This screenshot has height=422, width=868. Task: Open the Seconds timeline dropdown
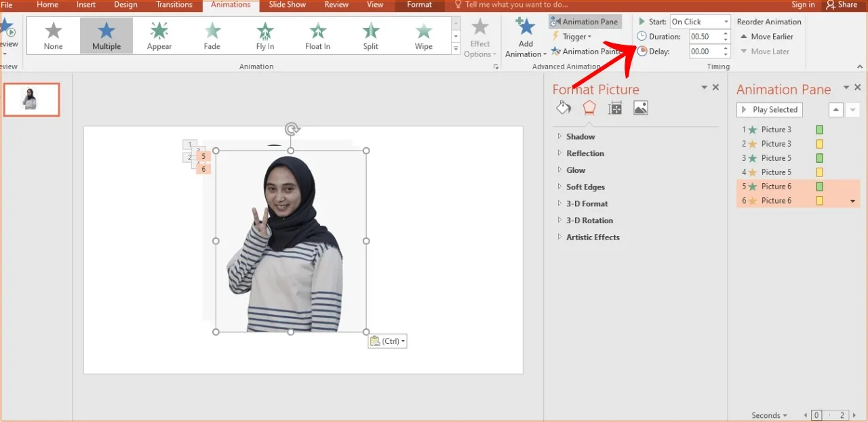(x=770, y=415)
